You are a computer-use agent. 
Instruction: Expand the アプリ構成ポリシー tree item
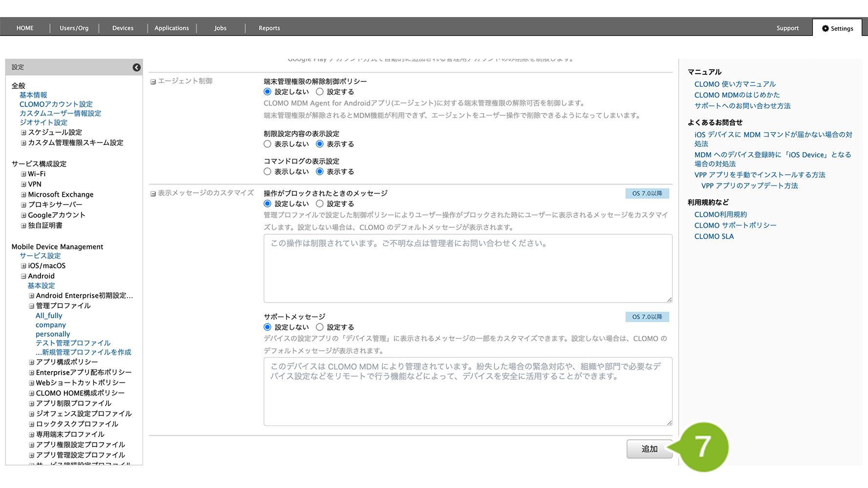click(31, 362)
